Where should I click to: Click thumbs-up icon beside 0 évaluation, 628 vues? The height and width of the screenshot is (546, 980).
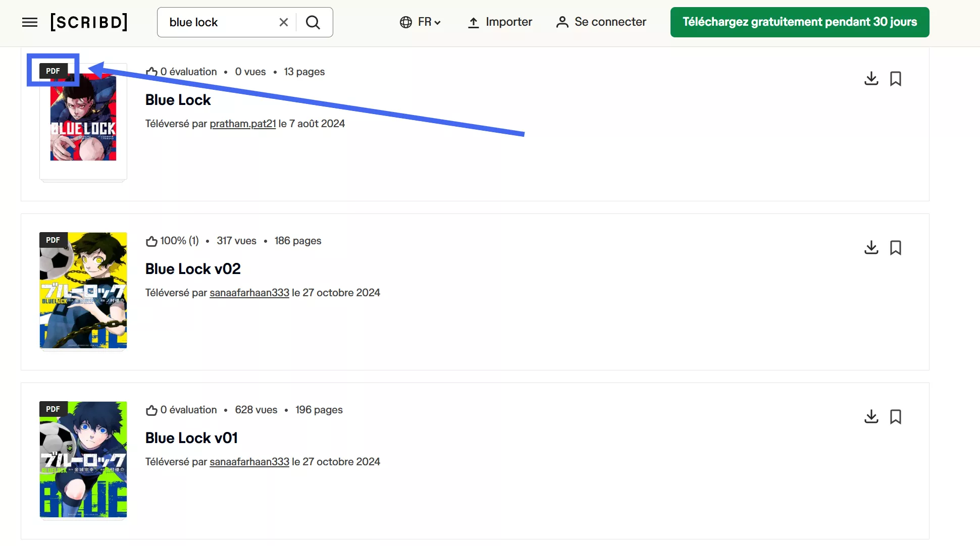[151, 410]
